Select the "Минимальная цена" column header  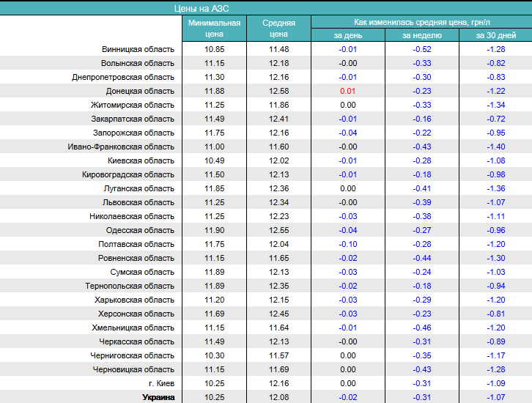(x=214, y=29)
